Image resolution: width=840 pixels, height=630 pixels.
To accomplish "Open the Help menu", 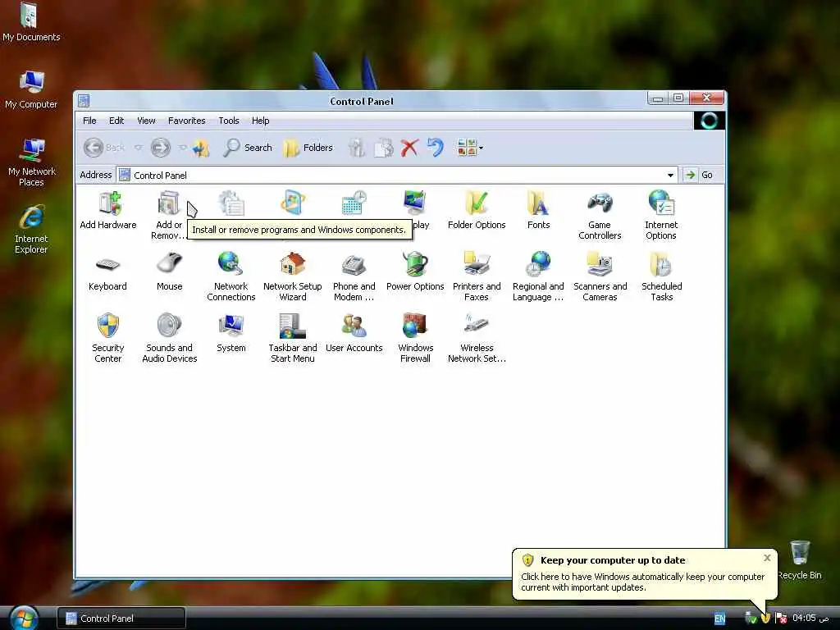I will [x=260, y=121].
